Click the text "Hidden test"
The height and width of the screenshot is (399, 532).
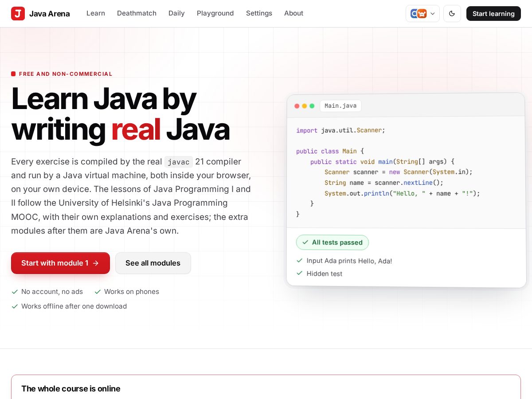pos(325,274)
